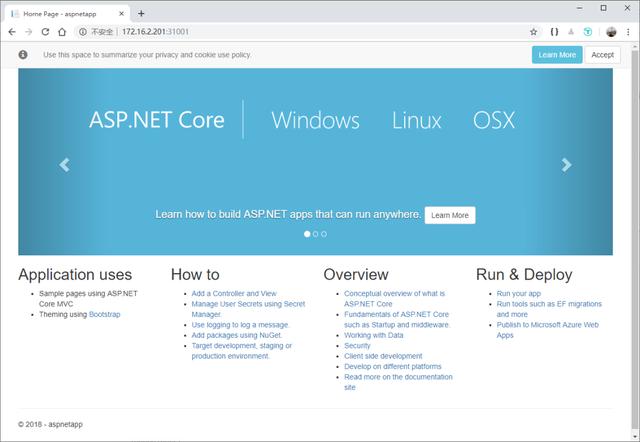Open Client side development link

click(x=383, y=356)
